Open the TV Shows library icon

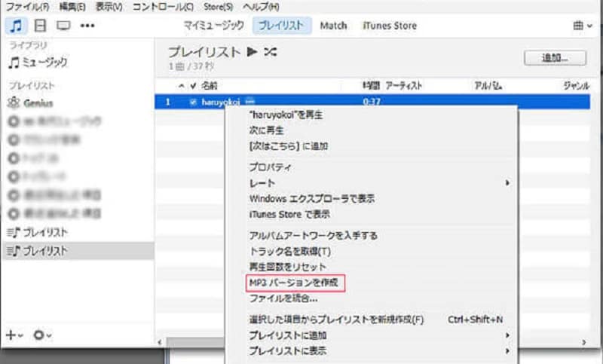(63, 26)
